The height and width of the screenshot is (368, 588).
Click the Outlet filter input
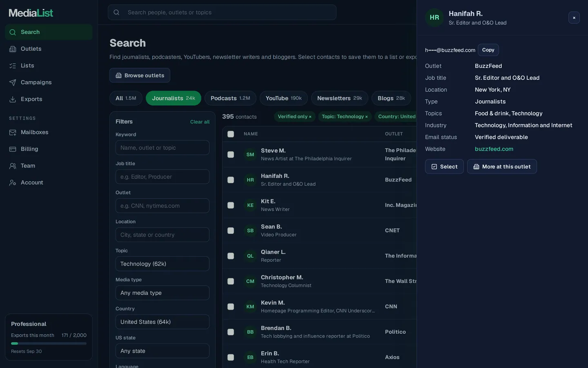(x=163, y=206)
